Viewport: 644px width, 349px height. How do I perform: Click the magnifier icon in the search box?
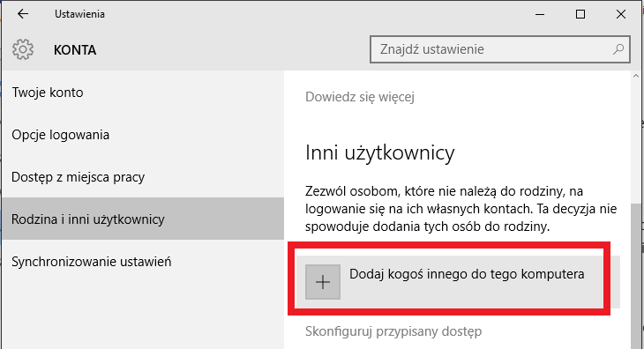(x=618, y=49)
